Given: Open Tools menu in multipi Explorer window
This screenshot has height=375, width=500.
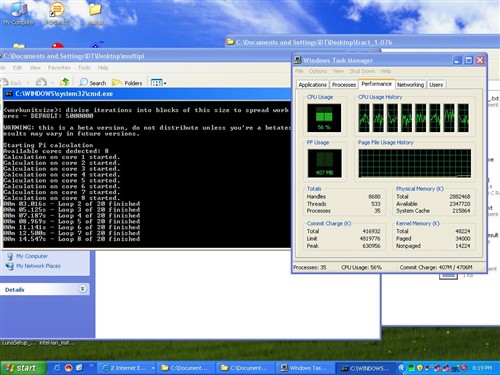Looking at the screenshot, I should [84, 68].
